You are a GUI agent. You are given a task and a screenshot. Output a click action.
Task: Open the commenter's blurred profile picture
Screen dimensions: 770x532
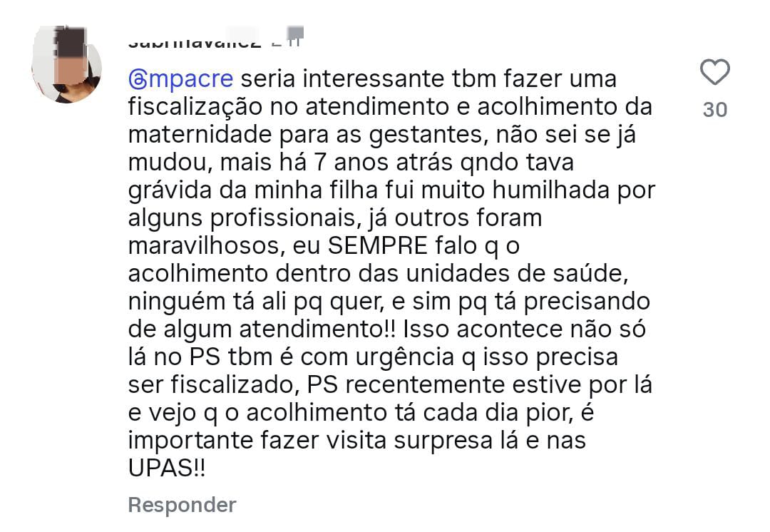(66, 66)
